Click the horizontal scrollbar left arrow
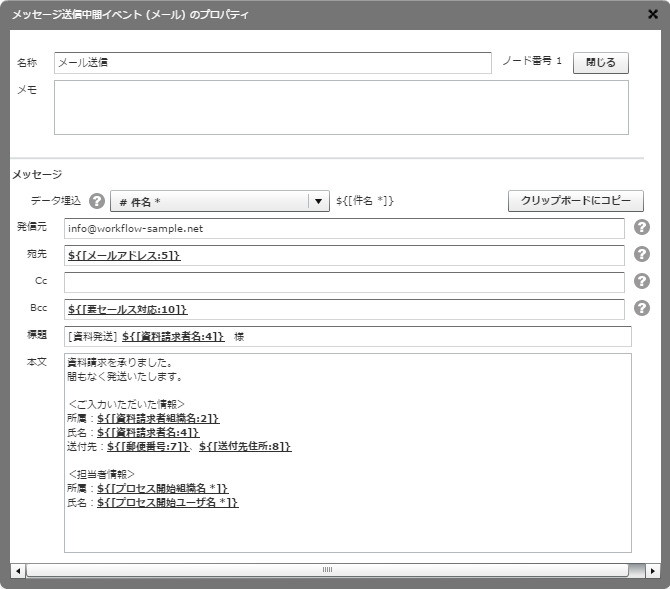This screenshot has width=670, height=589. pyautogui.click(x=18, y=571)
